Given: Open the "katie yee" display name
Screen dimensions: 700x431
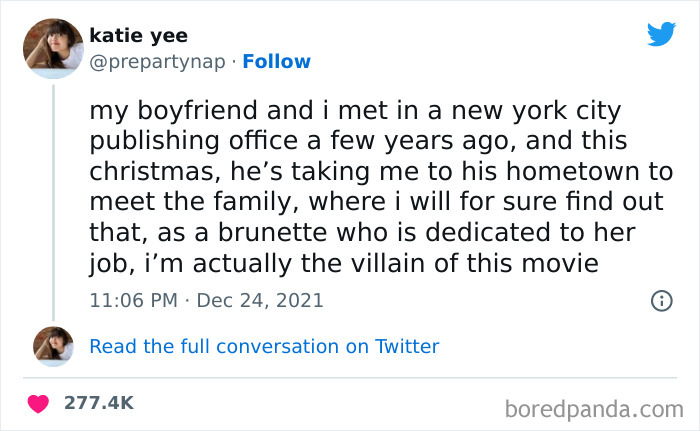Looking at the screenshot, I should click(138, 36).
